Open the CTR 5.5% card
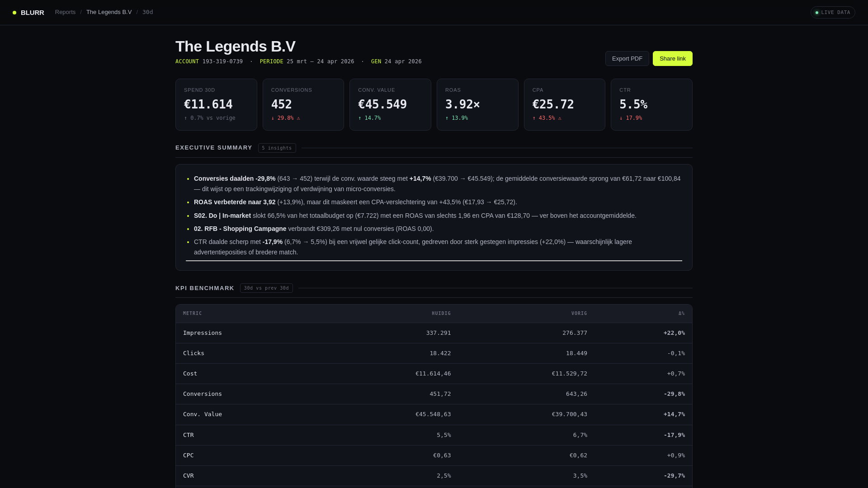The width and height of the screenshot is (868, 488). (651, 105)
